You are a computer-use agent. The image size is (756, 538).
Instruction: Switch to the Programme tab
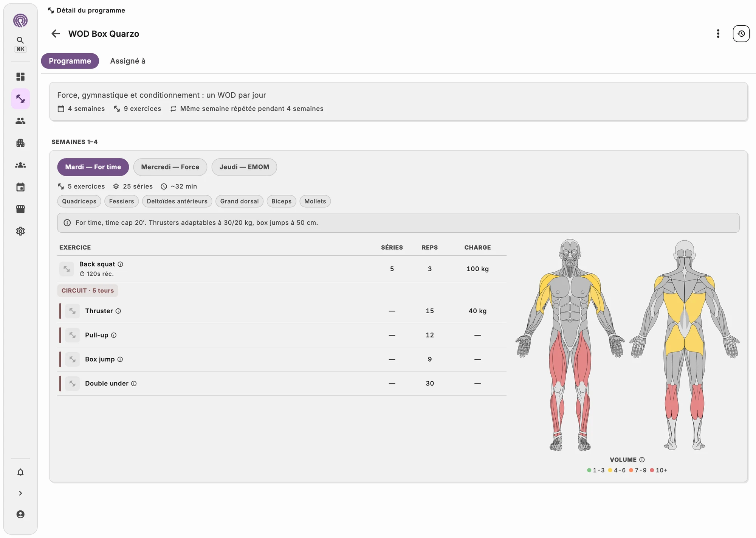pyautogui.click(x=70, y=61)
